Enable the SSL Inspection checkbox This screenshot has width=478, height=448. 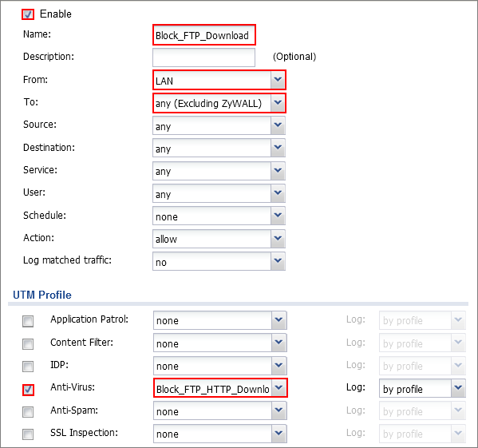(x=28, y=434)
